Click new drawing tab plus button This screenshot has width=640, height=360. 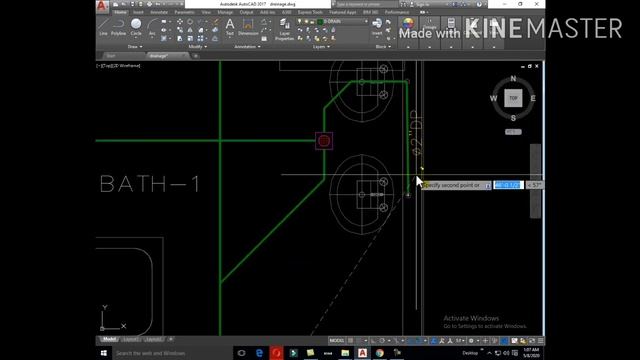pyautogui.click(x=196, y=56)
